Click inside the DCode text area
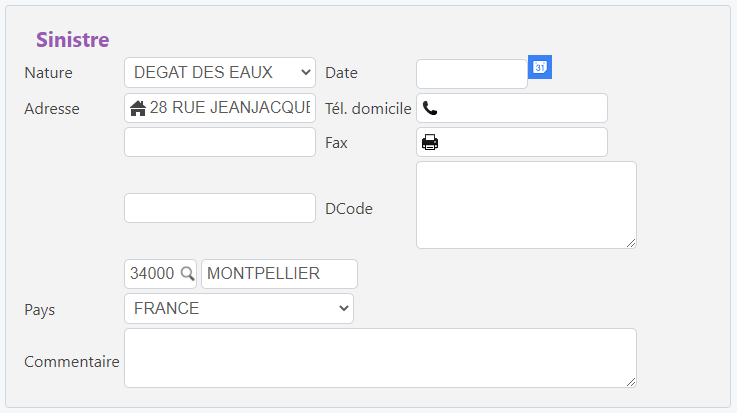 [526, 204]
